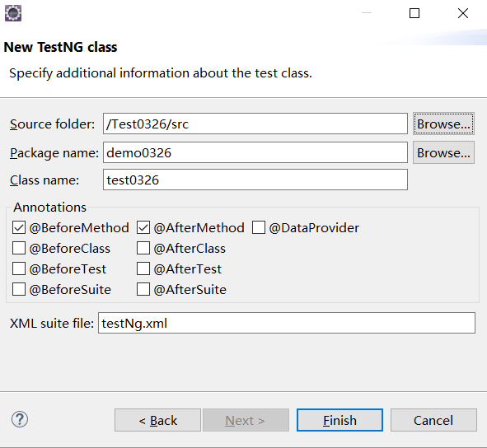Enable the @AfterTest annotation
Viewport: 487px width, 448px height.
(x=143, y=268)
